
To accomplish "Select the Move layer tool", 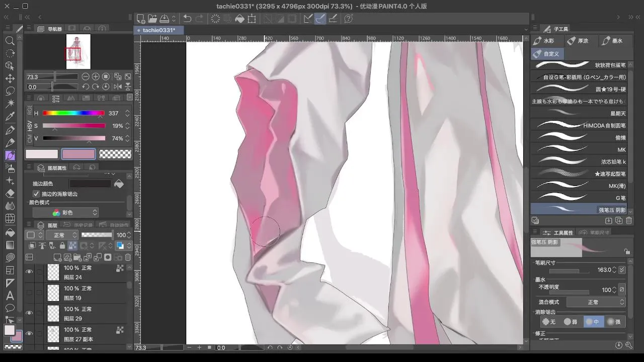I will pos(10,78).
